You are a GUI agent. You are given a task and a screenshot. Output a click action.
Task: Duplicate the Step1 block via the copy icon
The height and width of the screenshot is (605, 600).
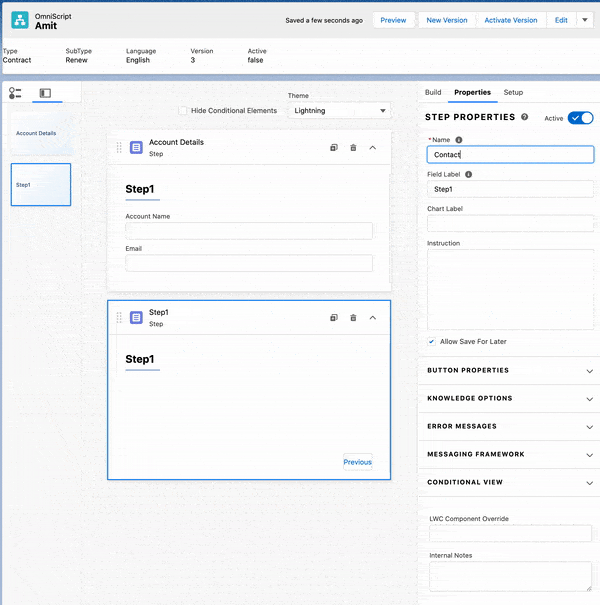point(334,318)
